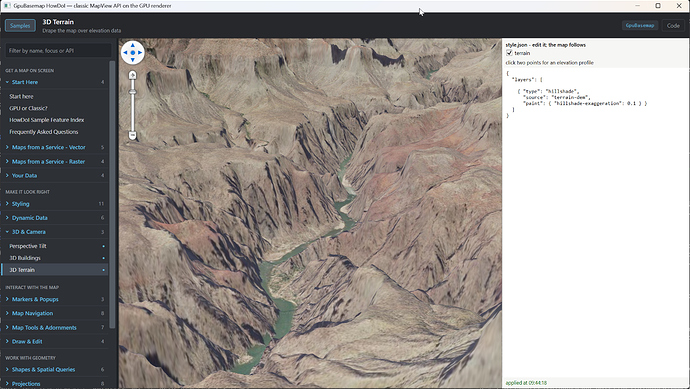Viewport: 690px width, 389px height.
Task: Click inside the style.json editor
Action: tap(596, 222)
